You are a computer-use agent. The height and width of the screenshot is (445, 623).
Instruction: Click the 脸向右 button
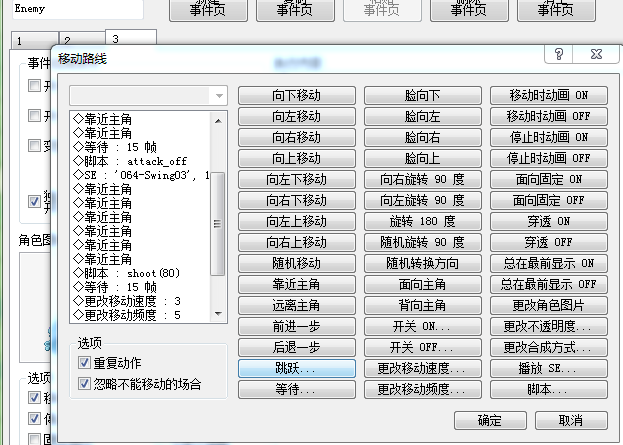423,137
